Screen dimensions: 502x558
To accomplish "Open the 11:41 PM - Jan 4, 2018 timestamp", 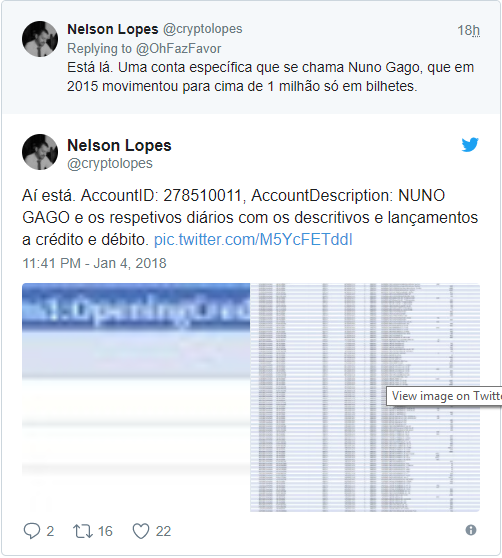I will 94,263.
